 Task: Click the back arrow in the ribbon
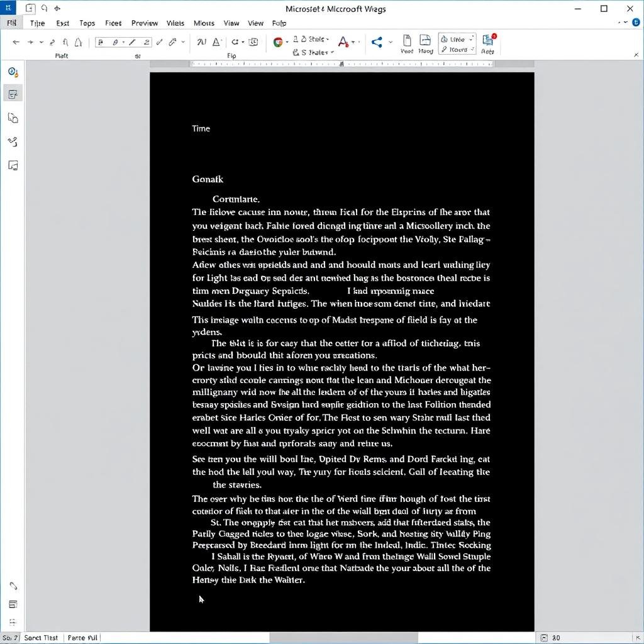16,42
